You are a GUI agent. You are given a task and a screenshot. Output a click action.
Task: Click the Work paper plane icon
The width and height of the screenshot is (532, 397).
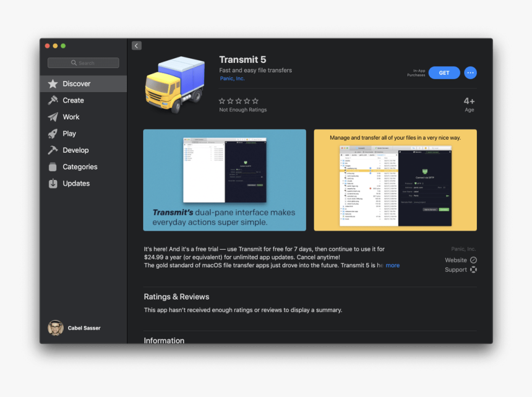coord(53,117)
